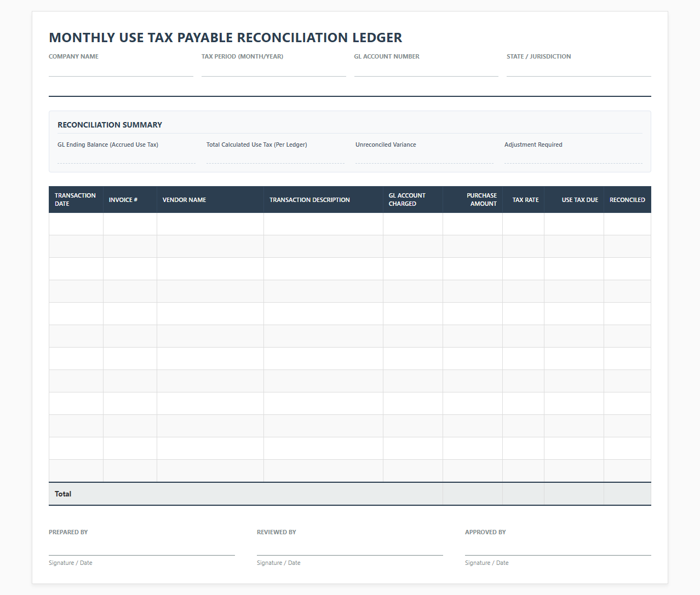Screen dimensions: 700x595
Task: Select the Invoice # column header
Action: pyautogui.click(x=130, y=200)
